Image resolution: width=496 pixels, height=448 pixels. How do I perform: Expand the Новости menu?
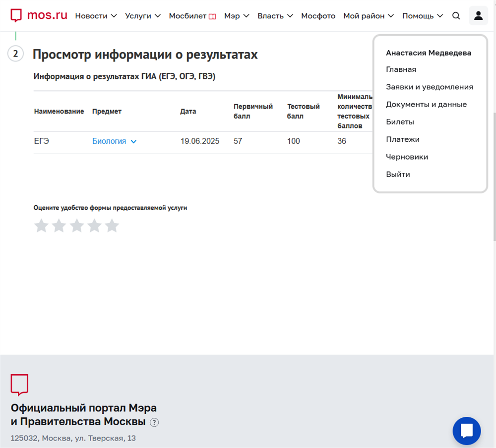96,16
